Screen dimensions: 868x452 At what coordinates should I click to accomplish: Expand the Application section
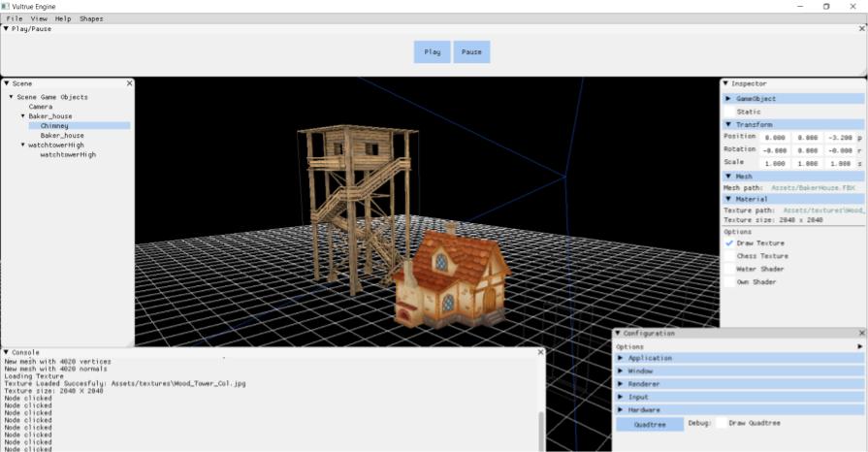click(740, 358)
